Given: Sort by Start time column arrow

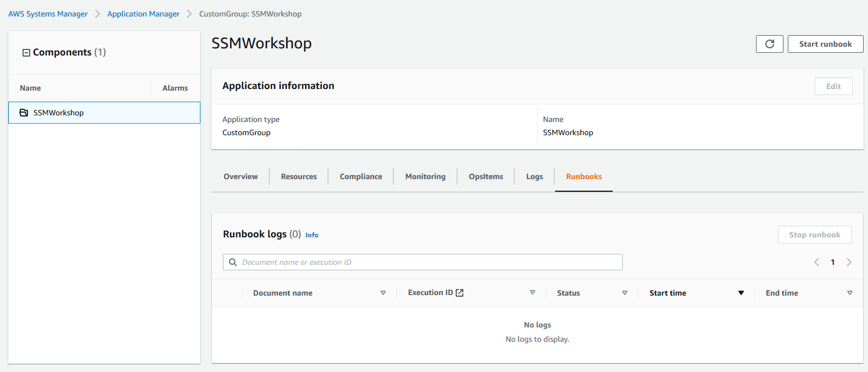Looking at the screenshot, I should point(741,293).
